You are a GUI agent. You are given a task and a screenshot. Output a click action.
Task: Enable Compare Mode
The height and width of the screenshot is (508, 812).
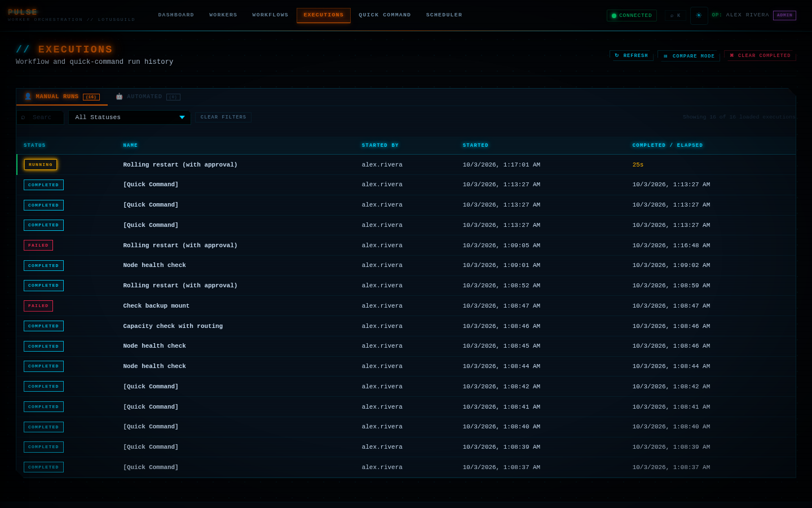click(x=689, y=56)
